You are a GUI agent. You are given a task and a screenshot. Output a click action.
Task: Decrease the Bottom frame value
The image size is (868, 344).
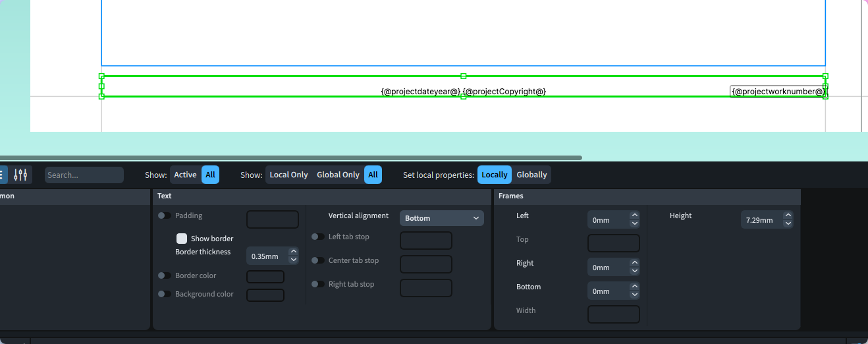tap(635, 295)
